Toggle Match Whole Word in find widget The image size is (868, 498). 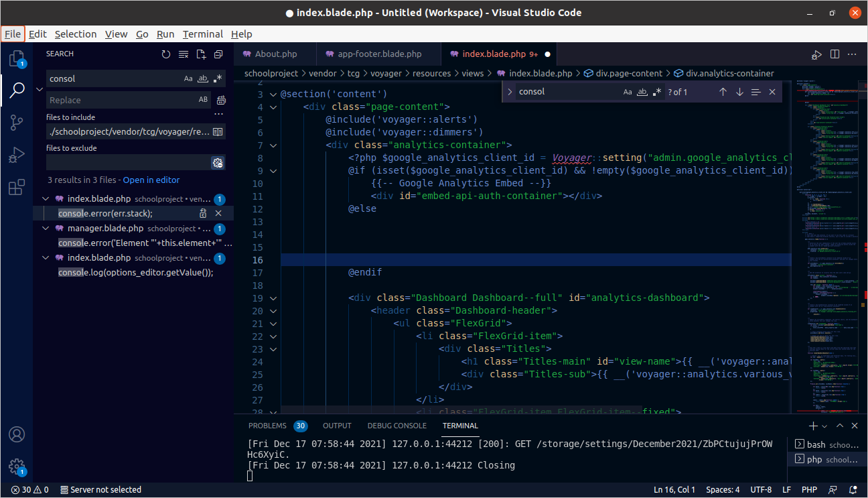click(642, 92)
